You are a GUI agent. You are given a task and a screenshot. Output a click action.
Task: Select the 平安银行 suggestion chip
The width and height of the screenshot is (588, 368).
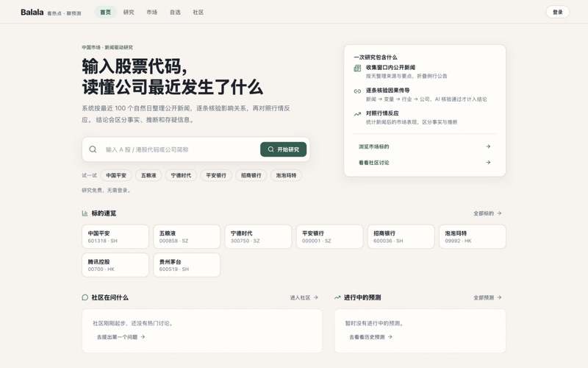(216, 175)
